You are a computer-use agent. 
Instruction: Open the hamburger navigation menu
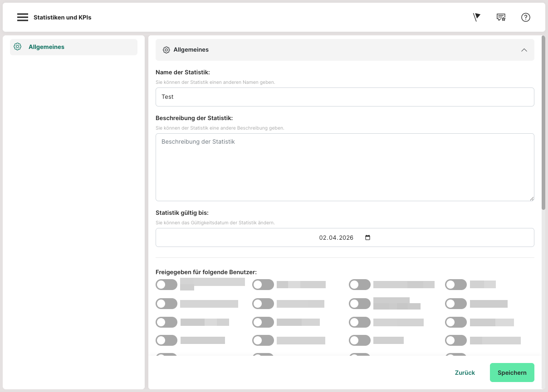click(23, 17)
